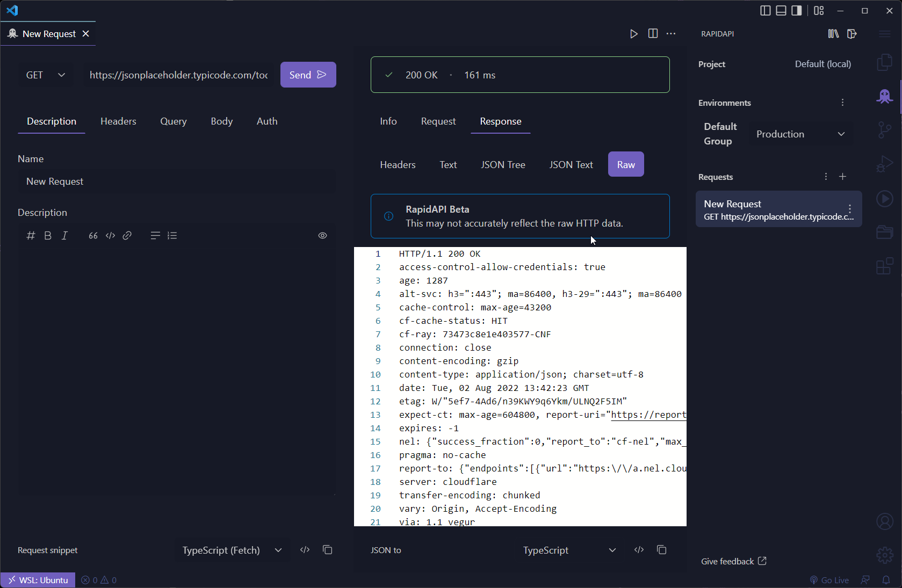Click Default (local) project value
The image size is (902, 588).
click(x=823, y=64)
